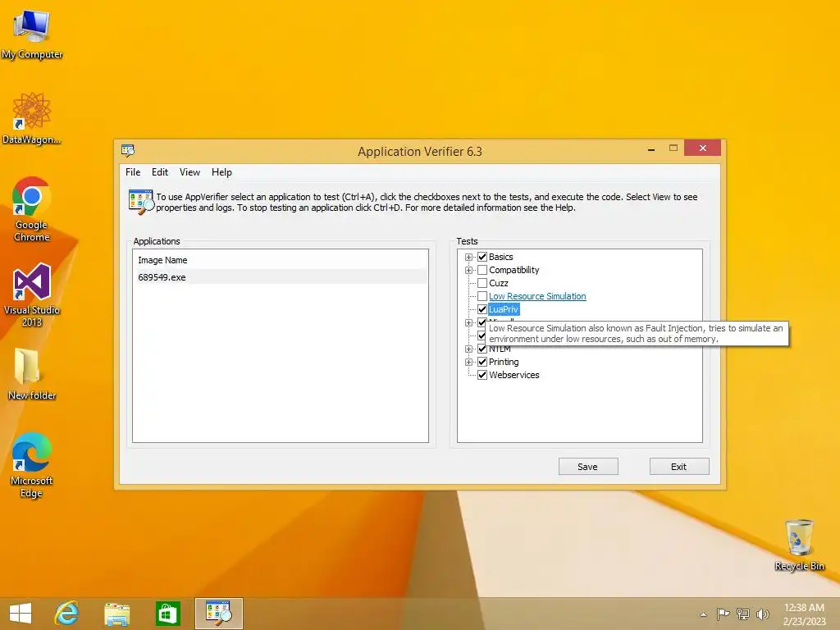Minimize the Application Verifier window
Image resolution: width=840 pixels, height=630 pixels.
coord(651,148)
